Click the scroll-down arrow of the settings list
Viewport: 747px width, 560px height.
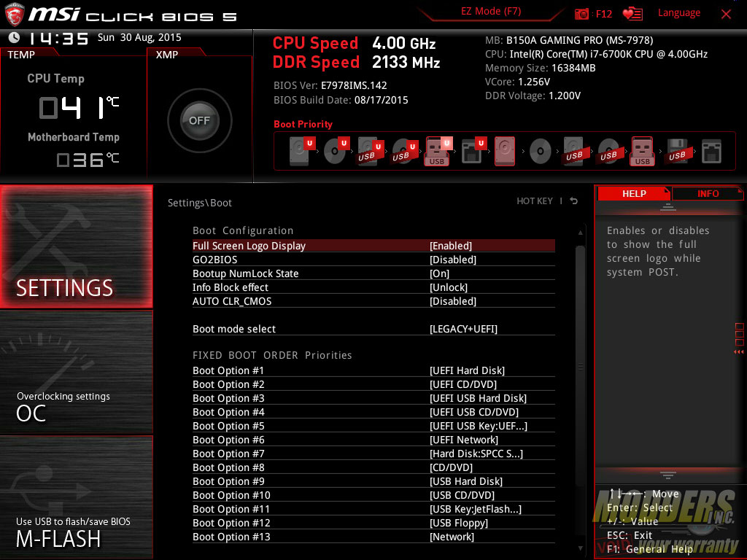coord(580,548)
